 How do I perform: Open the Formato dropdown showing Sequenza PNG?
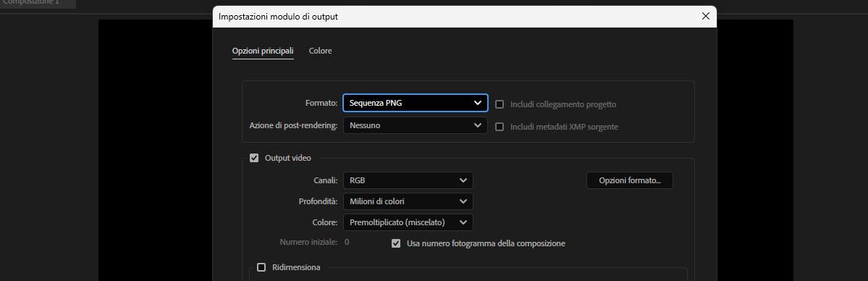point(416,103)
